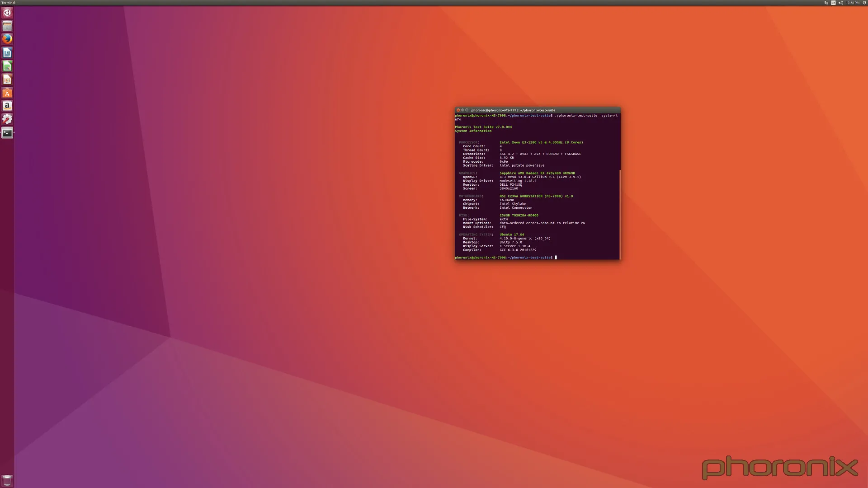
Task: Click the 'MSI C236A WORKSTATION' motherboard line
Action: point(536,196)
